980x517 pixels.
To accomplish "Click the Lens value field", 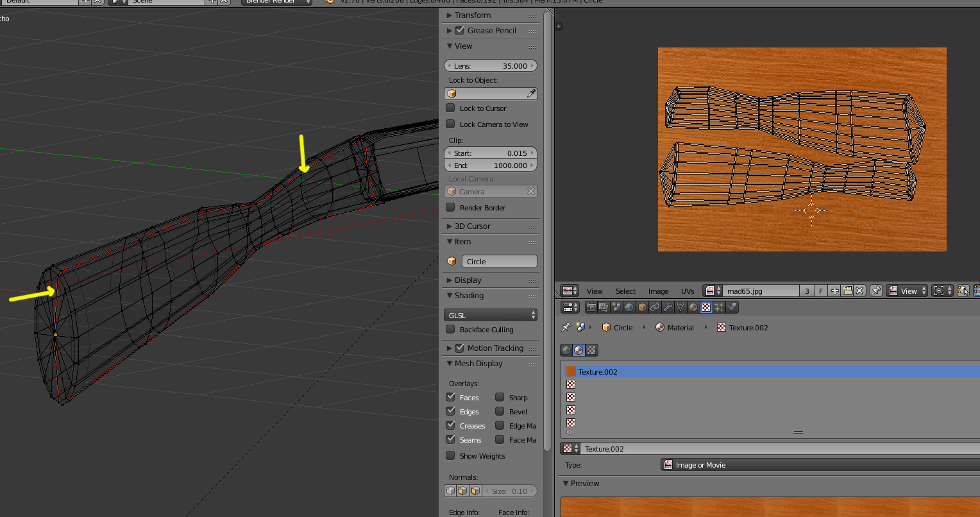I will click(x=491, y=66).
